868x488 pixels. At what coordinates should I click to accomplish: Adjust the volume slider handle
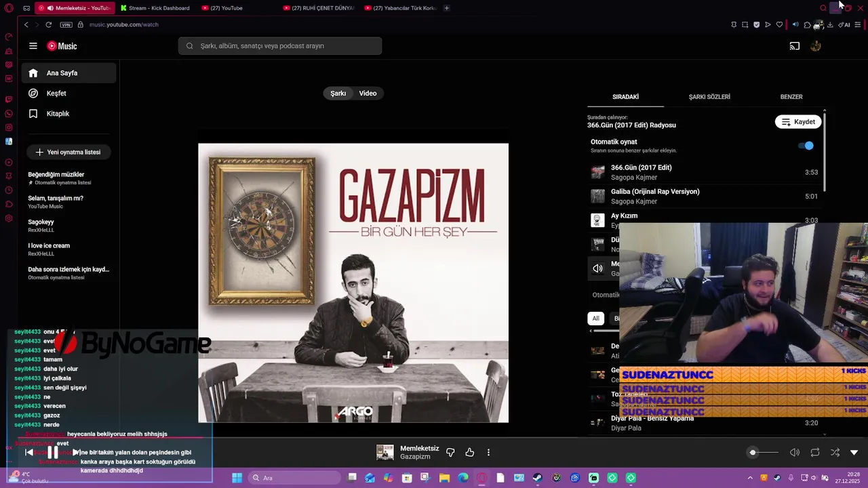pyautogui.click(x=753, y=452)
